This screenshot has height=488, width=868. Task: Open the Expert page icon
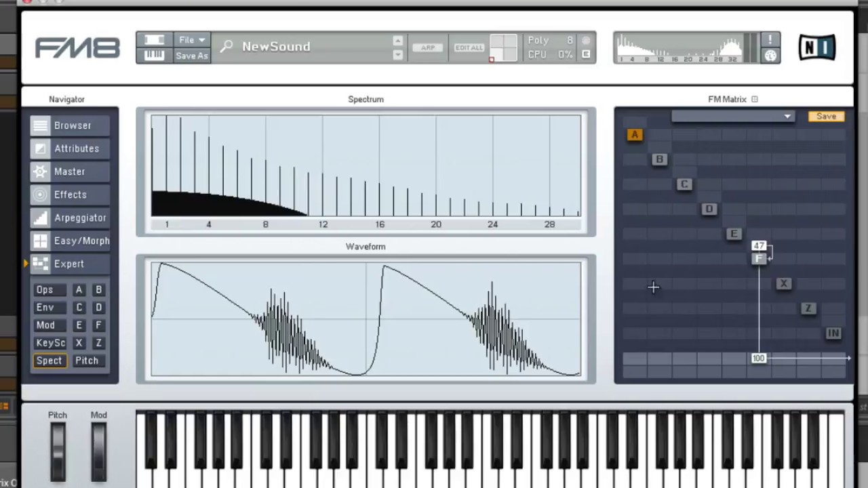tap(41, 264)
